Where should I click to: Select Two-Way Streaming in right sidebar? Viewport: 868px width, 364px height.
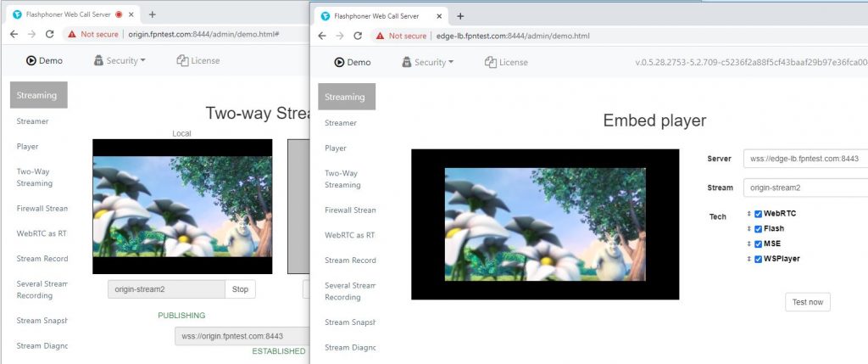[x=342, y=179]
